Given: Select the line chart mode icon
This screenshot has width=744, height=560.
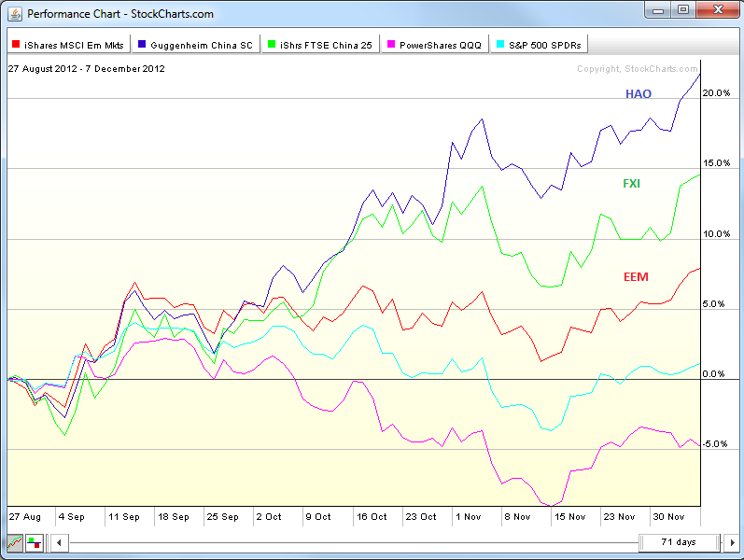Looking at the screenshot, I should click(15, 542).
